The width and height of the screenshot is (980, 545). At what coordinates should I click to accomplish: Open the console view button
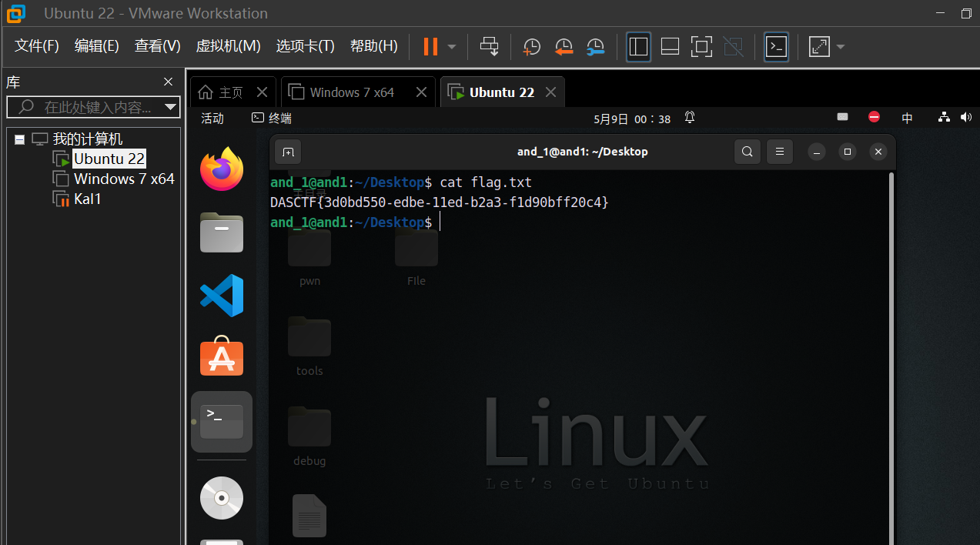(776, 46)
